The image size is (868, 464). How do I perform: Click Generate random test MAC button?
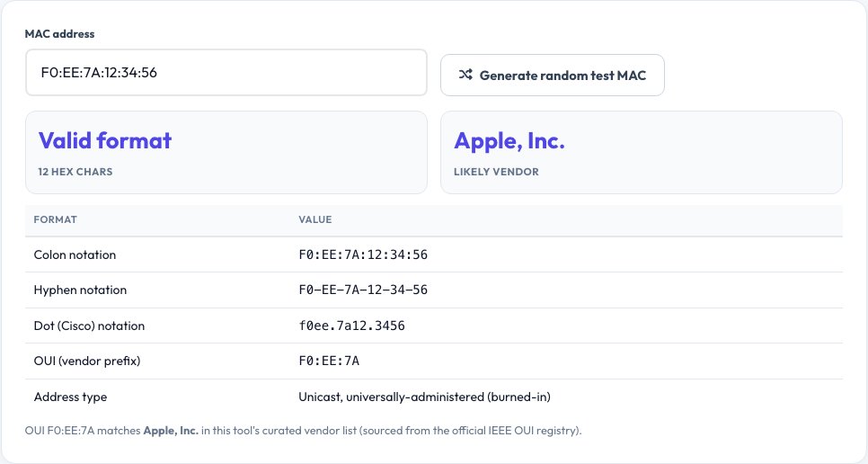[553, 75]
